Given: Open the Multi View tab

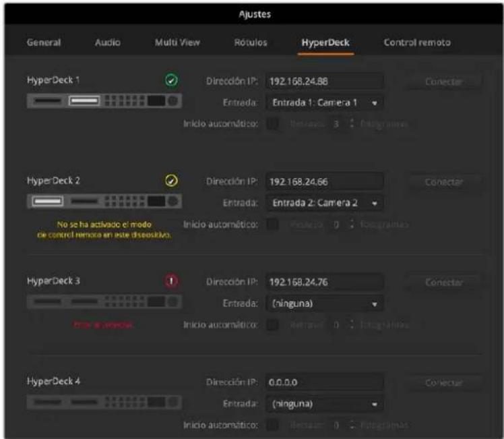Looking at the screenshot, I should (177, 42).
